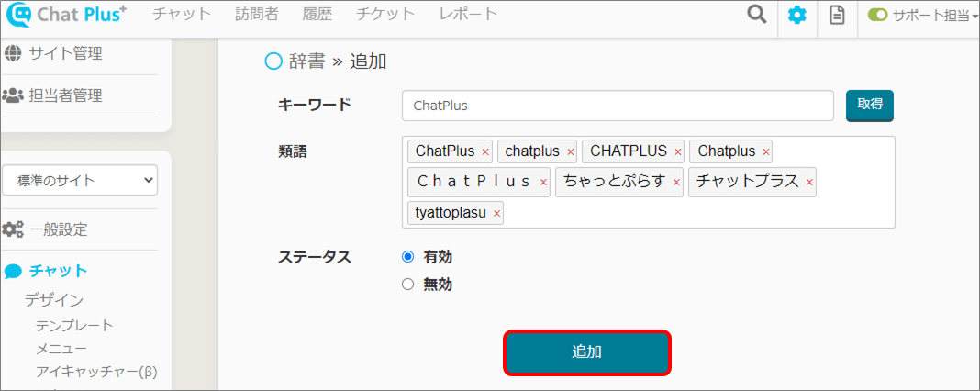Open サイト管理 in sidebar
Viewport: 980px width, 391px height.
[66, 54]
